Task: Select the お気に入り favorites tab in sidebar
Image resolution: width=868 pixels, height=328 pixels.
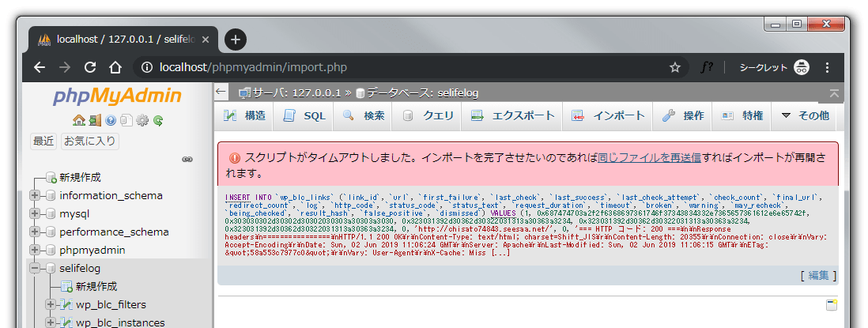Action: coord(89,141)
